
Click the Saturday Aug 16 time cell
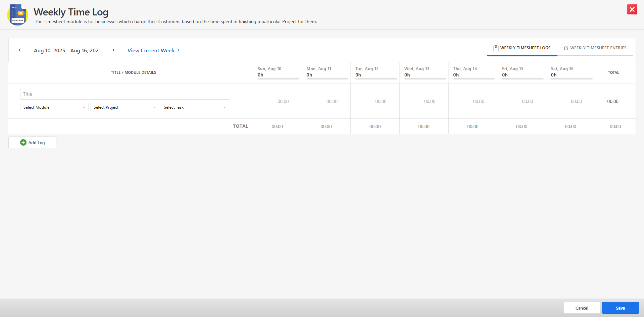pyautogui.click(x=576, y=101)
